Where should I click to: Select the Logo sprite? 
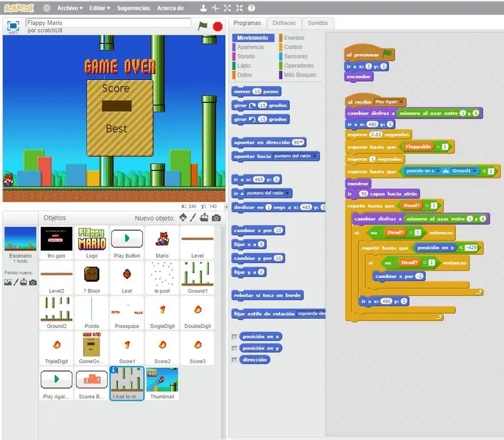[x=92, y=243]
